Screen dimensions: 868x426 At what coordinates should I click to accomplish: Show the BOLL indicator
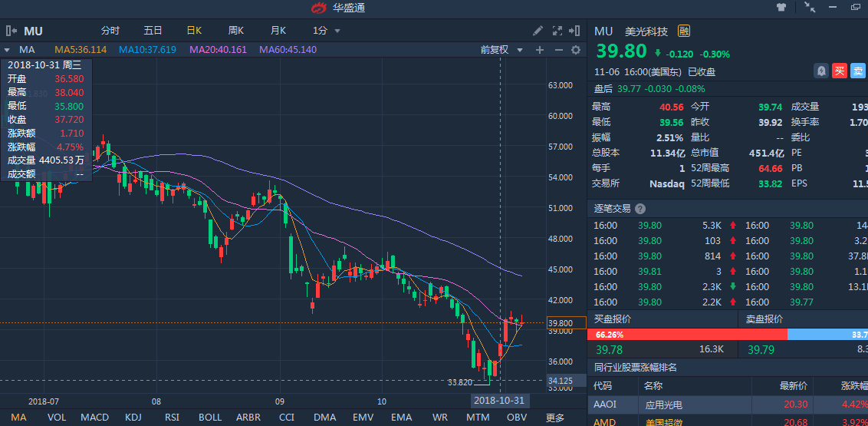tap(210, 417)
